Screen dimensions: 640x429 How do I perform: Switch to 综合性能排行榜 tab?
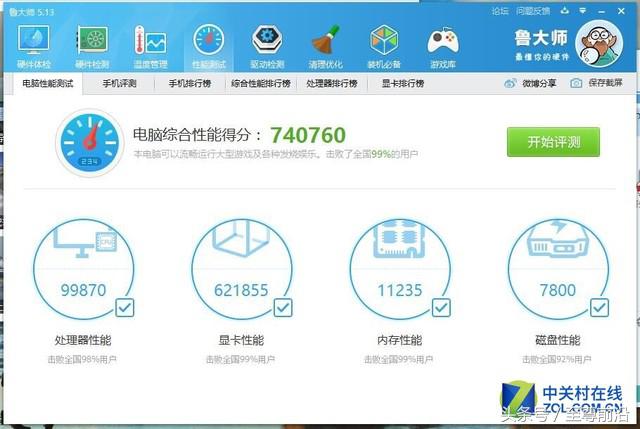tap(261, 84)
